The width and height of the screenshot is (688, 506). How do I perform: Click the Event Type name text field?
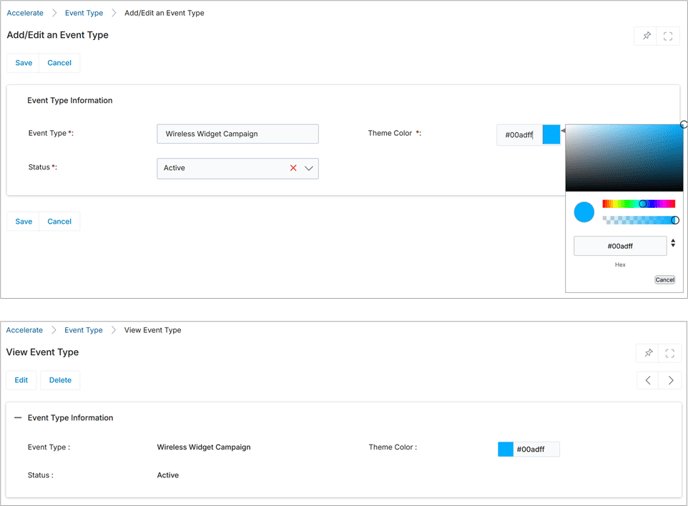click(x=238, y=134)
